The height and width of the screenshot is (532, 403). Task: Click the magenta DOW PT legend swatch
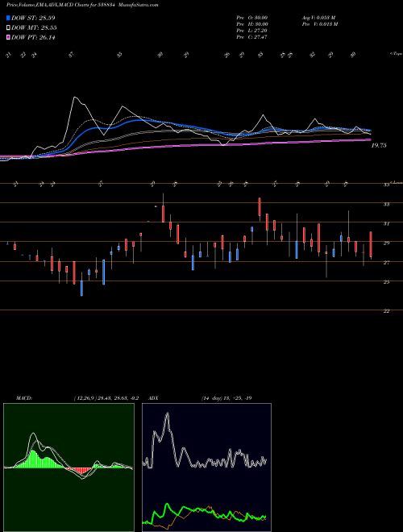8,37
